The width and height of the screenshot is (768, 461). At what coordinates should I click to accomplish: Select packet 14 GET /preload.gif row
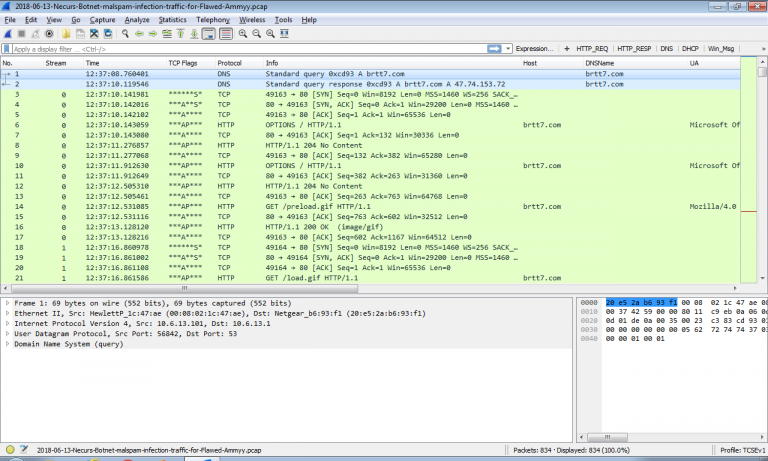coord(370,206)
